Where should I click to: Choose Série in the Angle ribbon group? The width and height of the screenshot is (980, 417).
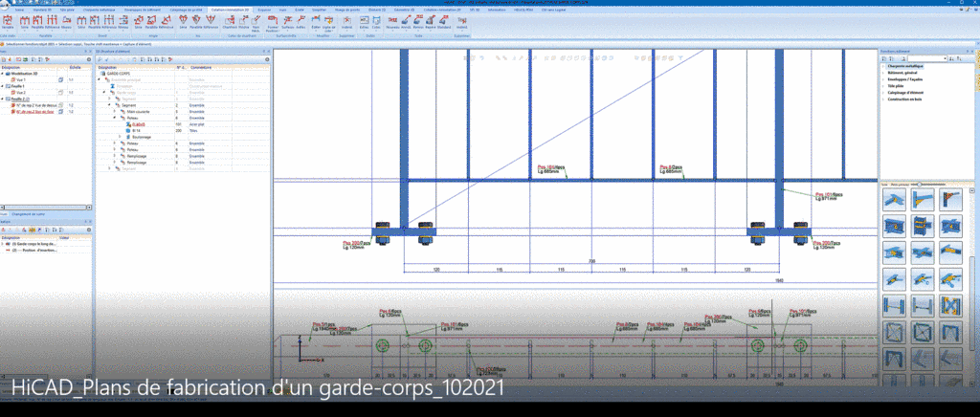click(x=138, y=22)
